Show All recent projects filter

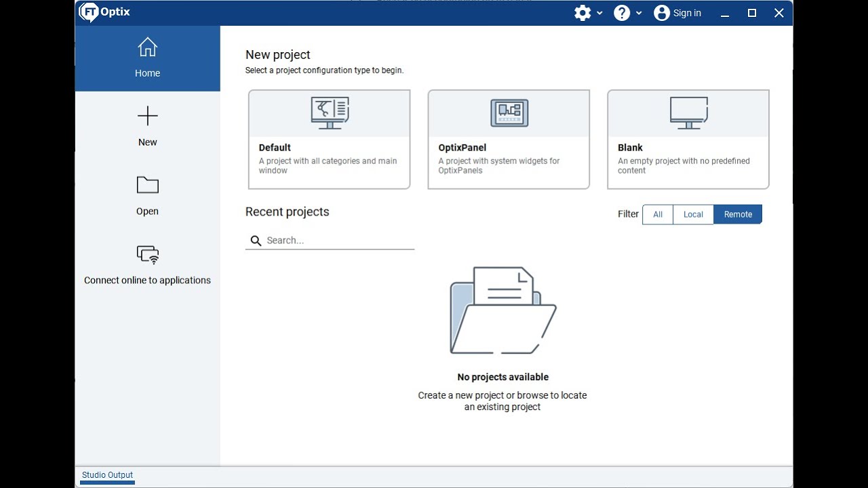coord(658,214)
